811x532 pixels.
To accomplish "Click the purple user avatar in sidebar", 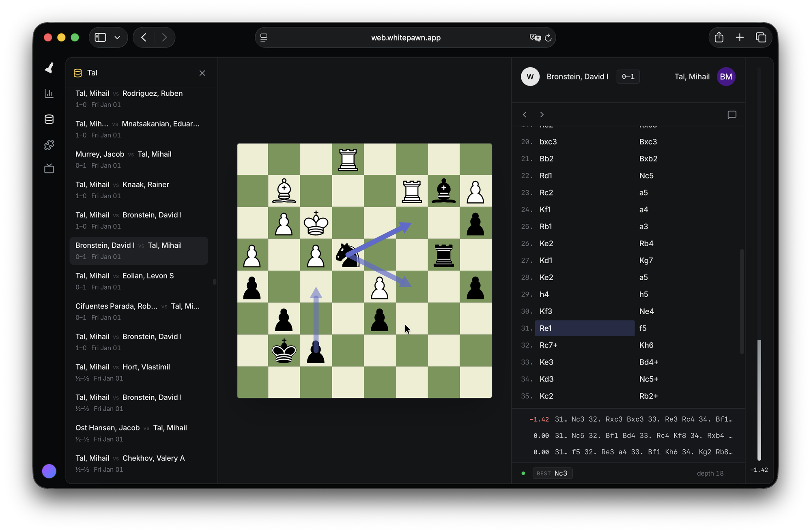I will click(x=49, y=471).
